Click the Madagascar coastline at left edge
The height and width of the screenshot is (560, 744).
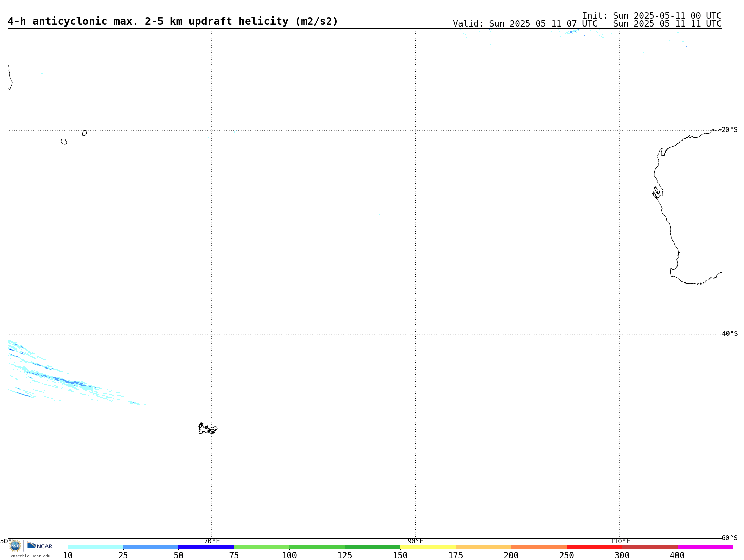[x=10, y=77]
